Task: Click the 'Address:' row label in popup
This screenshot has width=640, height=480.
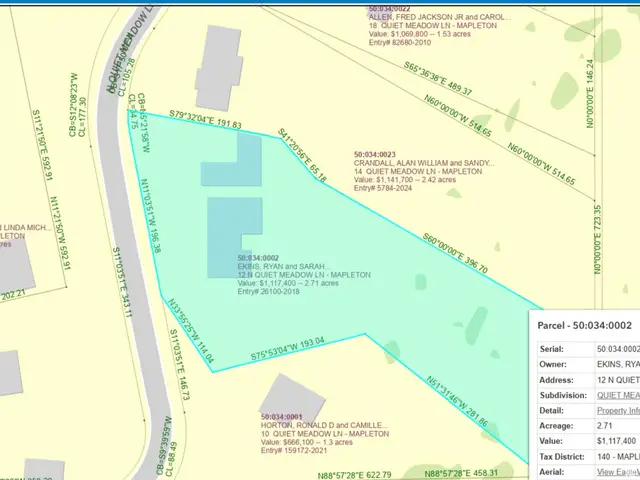Action: point(556,380)
